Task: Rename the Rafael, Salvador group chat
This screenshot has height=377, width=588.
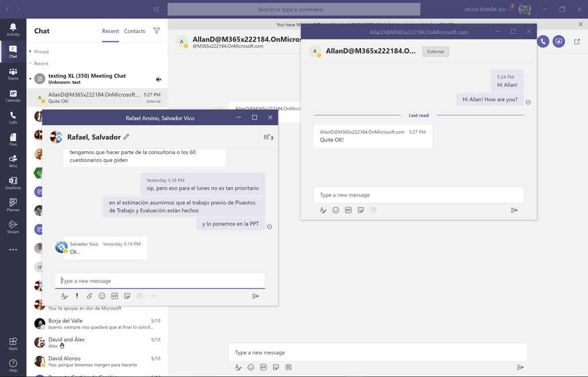Action: click(126, 137)
